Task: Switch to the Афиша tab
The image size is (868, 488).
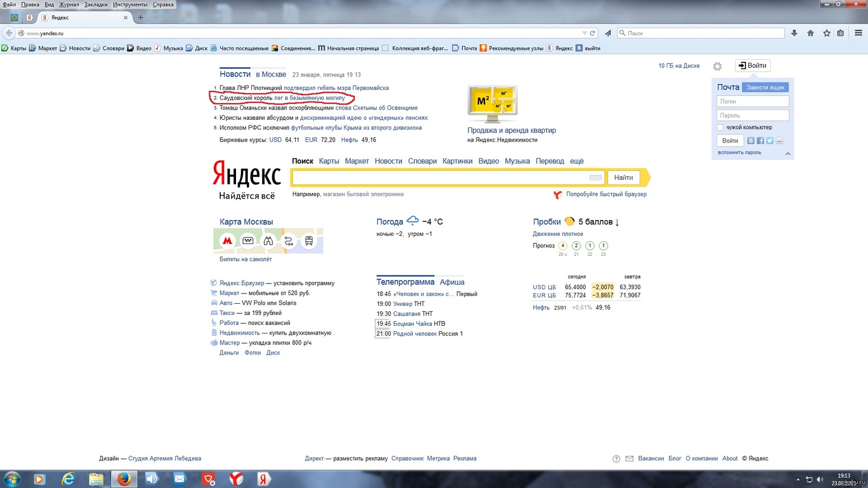Action: tap(452, 282)
